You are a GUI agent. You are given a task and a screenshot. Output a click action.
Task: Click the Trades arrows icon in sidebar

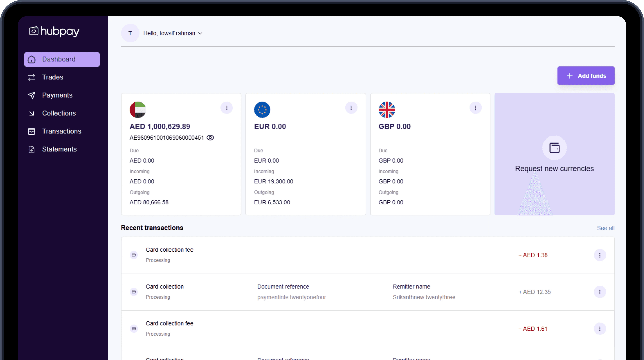[32, 77]
